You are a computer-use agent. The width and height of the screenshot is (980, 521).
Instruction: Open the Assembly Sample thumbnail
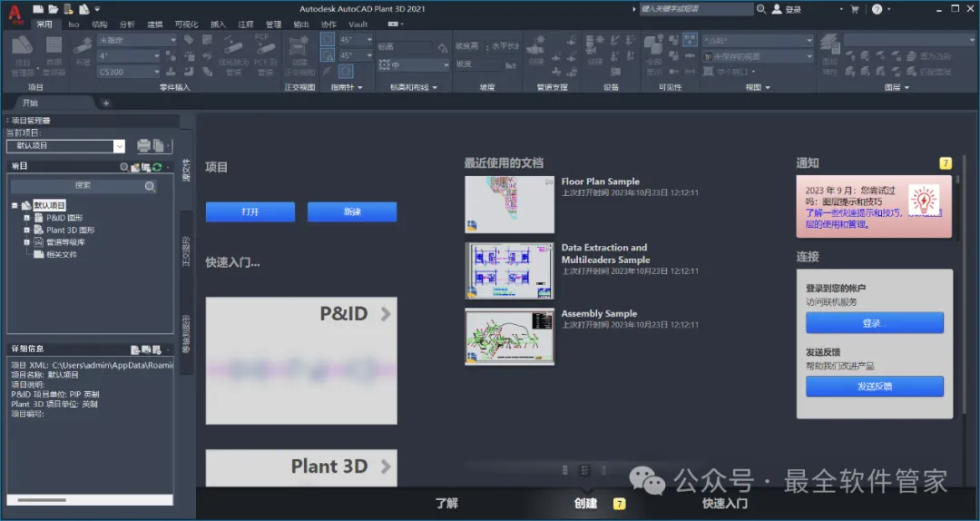pyautogui.click(x=509, y=337)
